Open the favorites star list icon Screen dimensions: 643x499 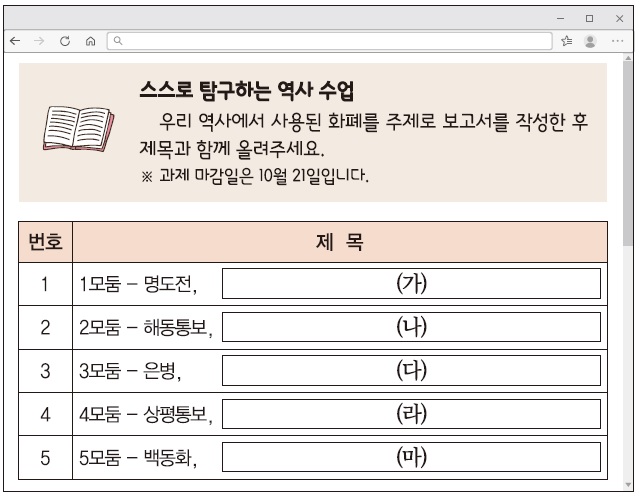click(x=567, y=41)
